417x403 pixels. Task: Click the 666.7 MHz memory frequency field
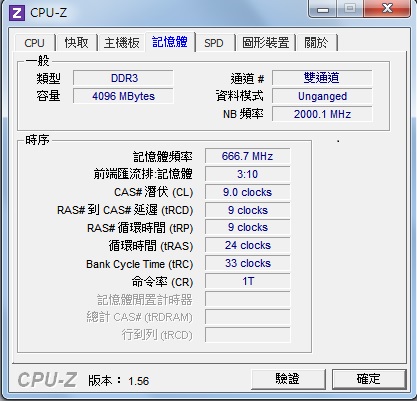point(247,156)
